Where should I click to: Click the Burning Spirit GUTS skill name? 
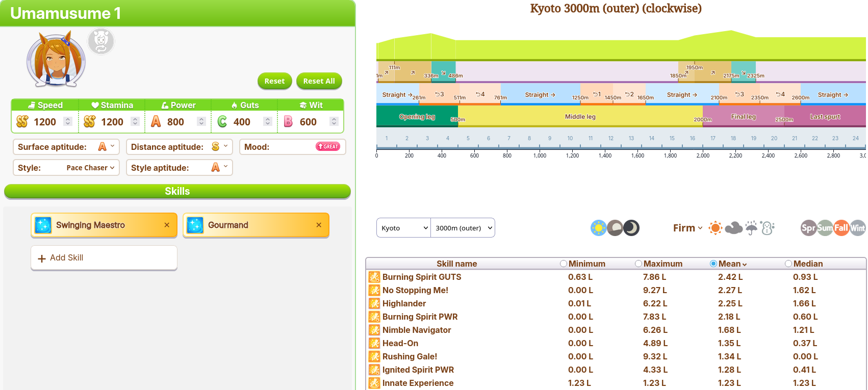(422, 277)
